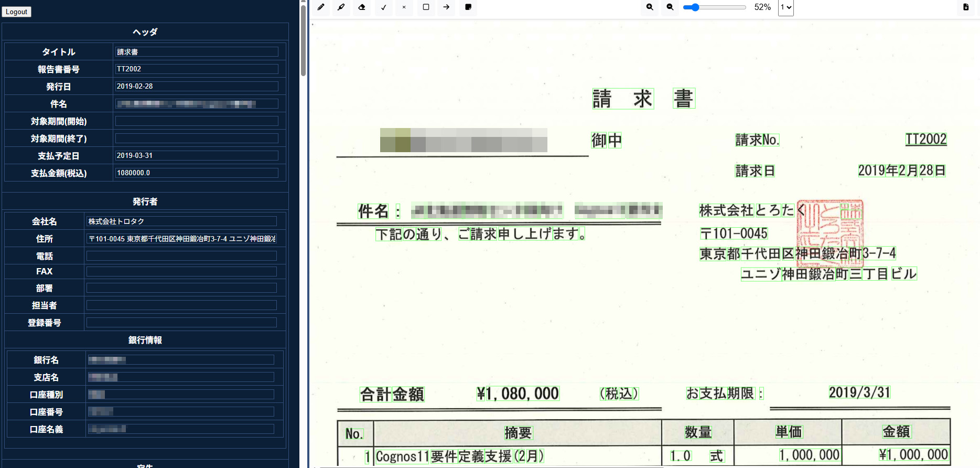Click the empty 対象期間(開始) field

(197, 121)
